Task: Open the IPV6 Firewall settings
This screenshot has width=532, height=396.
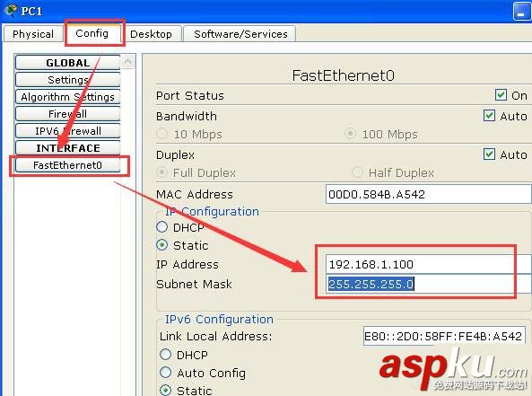Action: (67, 131)
